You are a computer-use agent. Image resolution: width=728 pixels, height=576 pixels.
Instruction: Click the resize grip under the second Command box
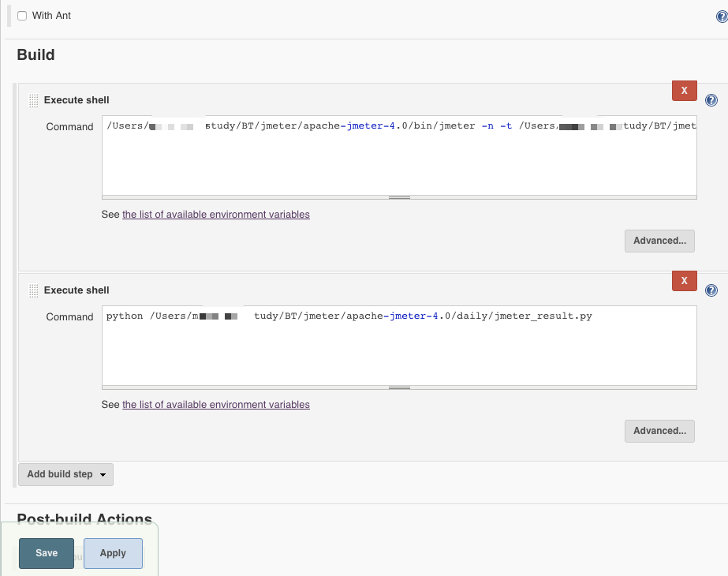pyautogui.click(x=399, y=387)
